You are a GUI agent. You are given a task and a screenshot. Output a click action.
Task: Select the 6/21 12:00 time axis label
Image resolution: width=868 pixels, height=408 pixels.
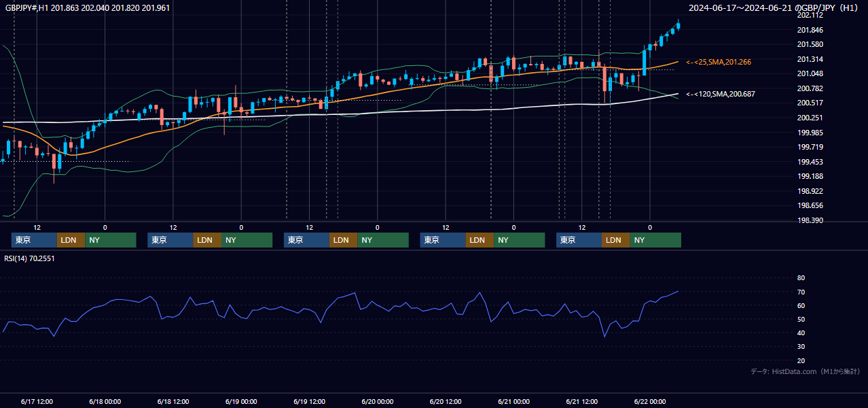[582, 401]
